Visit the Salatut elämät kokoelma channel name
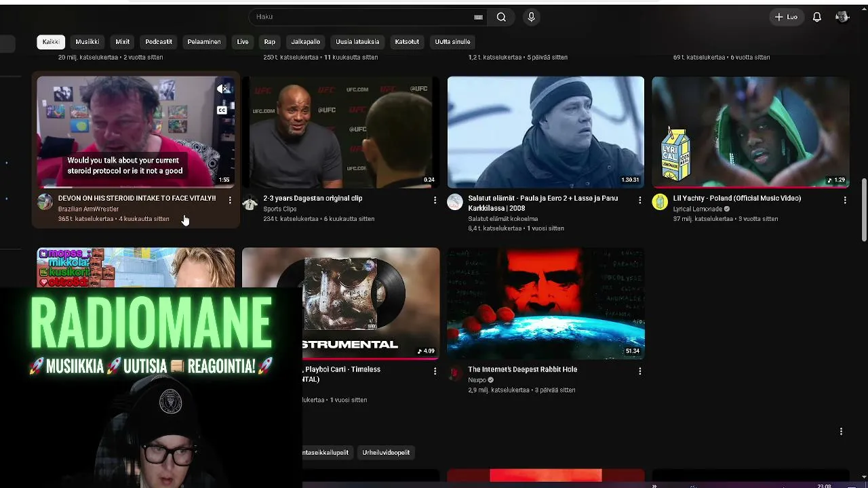This screenshot has width=868, height=488. point(502,219)
